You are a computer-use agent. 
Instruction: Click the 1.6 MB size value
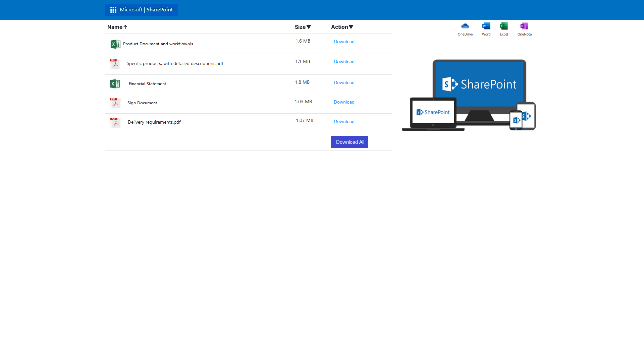[303, 41]
